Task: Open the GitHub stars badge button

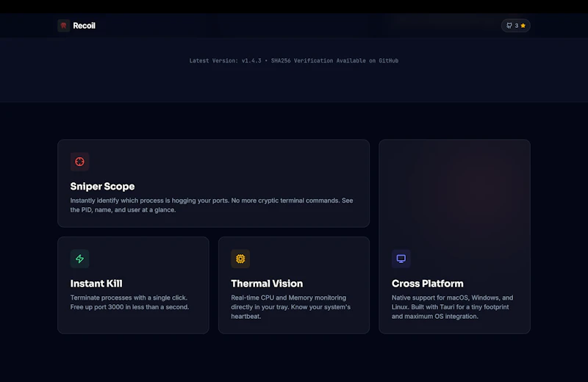Action: coord(516,26)
